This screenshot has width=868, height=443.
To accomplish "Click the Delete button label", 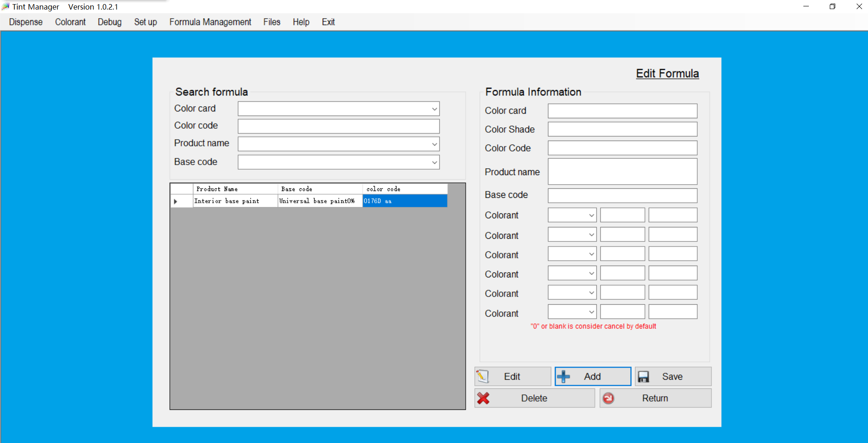I will pos(534,398).
